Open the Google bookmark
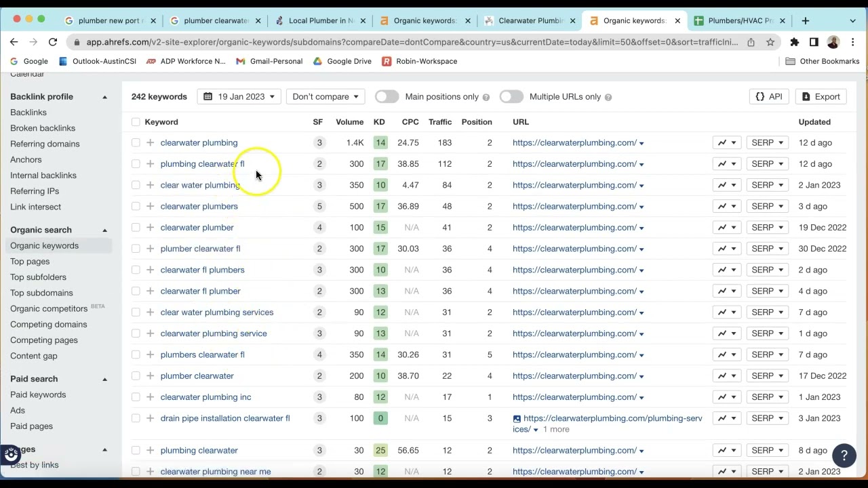This screenshot has width=868, height=488. click(28, 61)
